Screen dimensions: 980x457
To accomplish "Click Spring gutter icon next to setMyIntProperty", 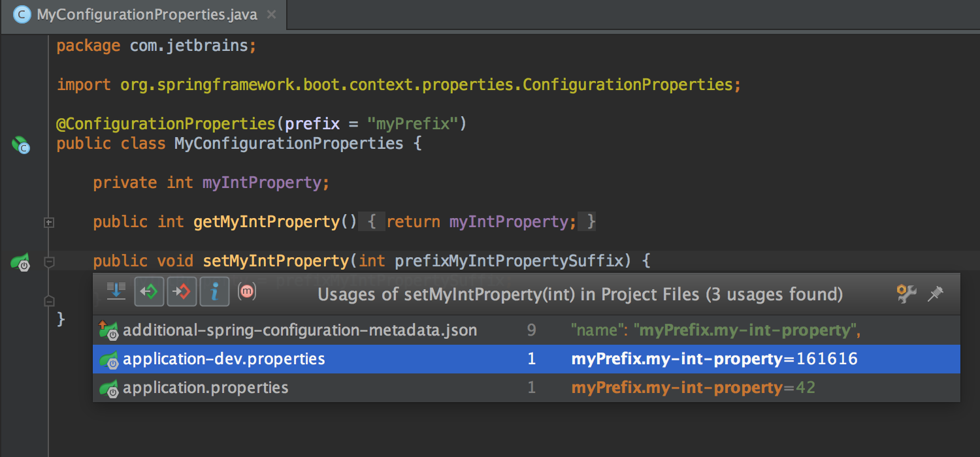I will point(20,261).
